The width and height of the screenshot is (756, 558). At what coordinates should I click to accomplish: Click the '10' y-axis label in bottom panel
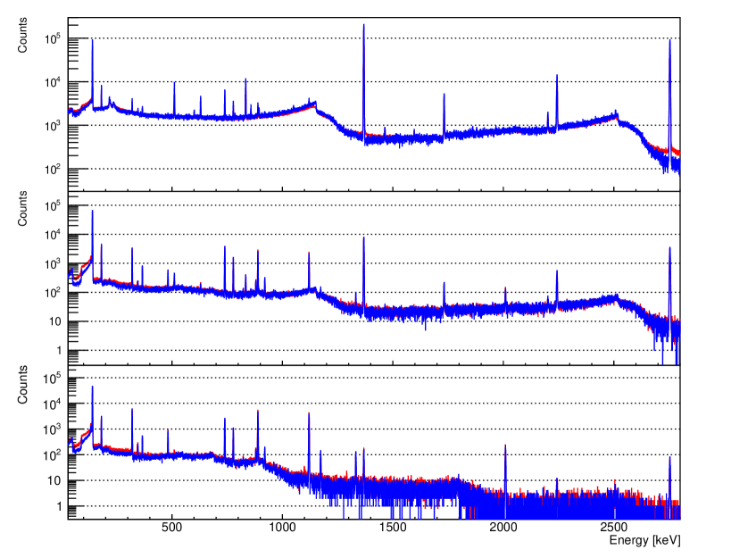click(x=55, y=480)
